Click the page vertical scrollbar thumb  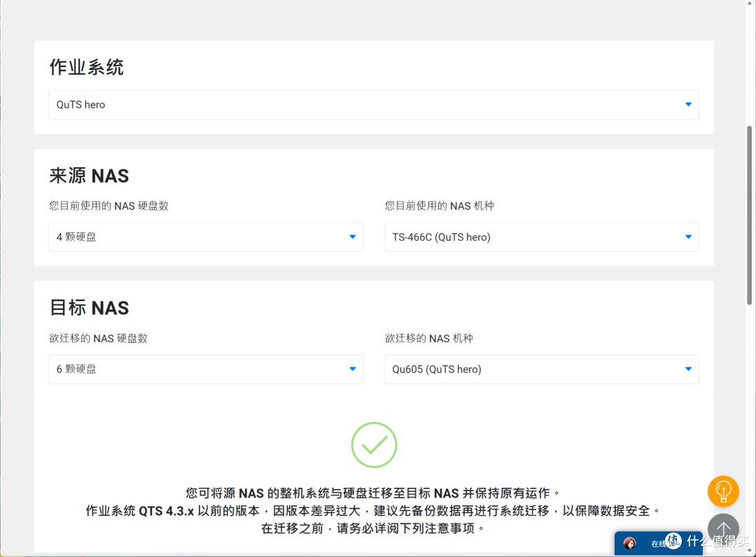[x=750, y=215]
